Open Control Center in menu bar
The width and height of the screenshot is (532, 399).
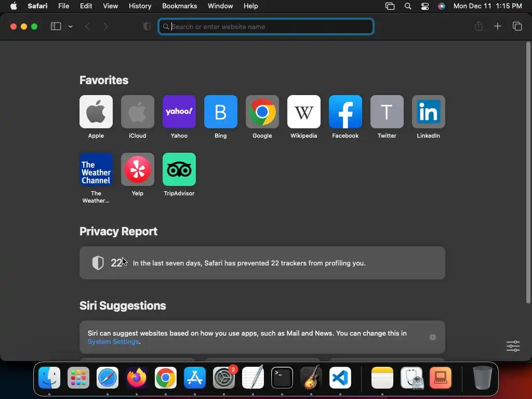(x=425, y=6)
